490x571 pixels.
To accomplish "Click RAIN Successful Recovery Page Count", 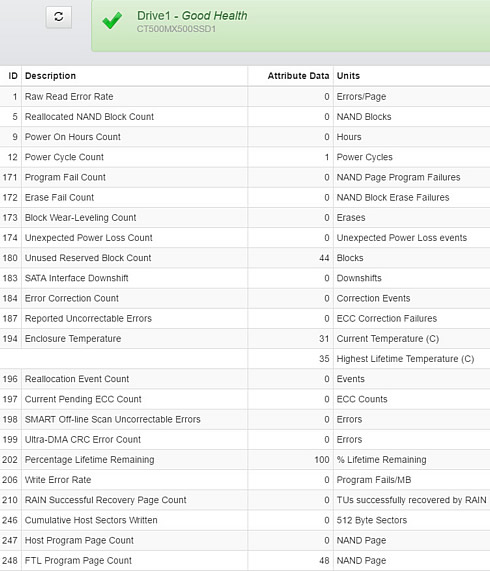I will tap(105, 500).
